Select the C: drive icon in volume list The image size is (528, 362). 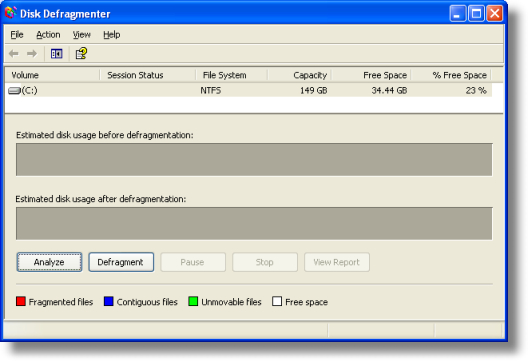click(x=14, y=91)
